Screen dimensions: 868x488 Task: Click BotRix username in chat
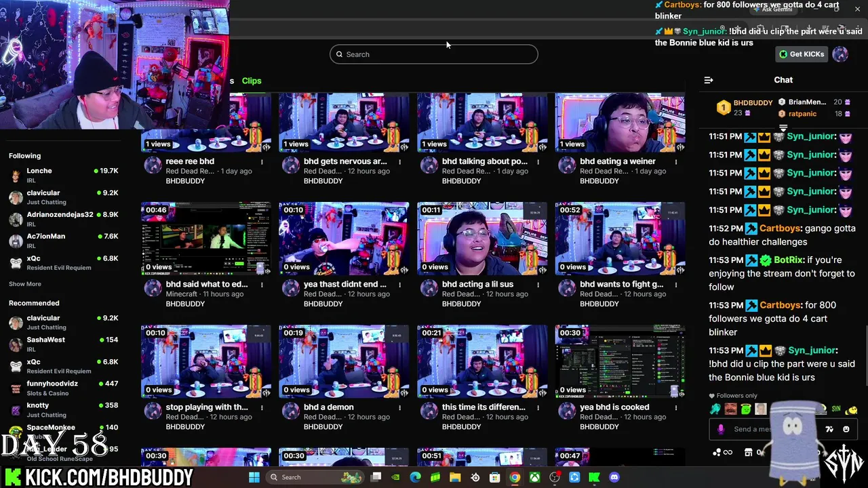pos(788,260)
